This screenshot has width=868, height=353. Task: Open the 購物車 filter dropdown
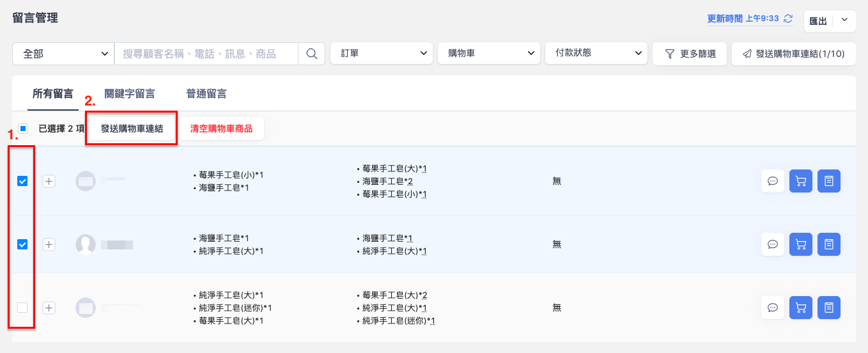[489, 54]
